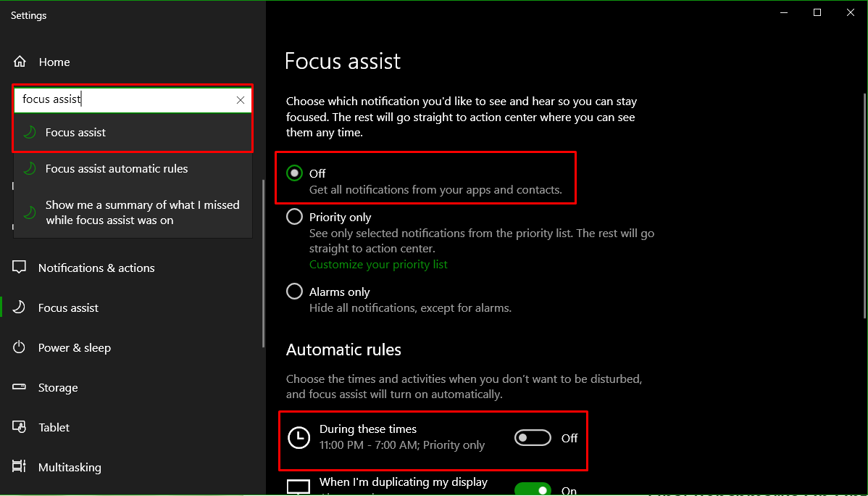Click the Storage drive icon
The width and height of the screenshot is (868, 496).
20,387
